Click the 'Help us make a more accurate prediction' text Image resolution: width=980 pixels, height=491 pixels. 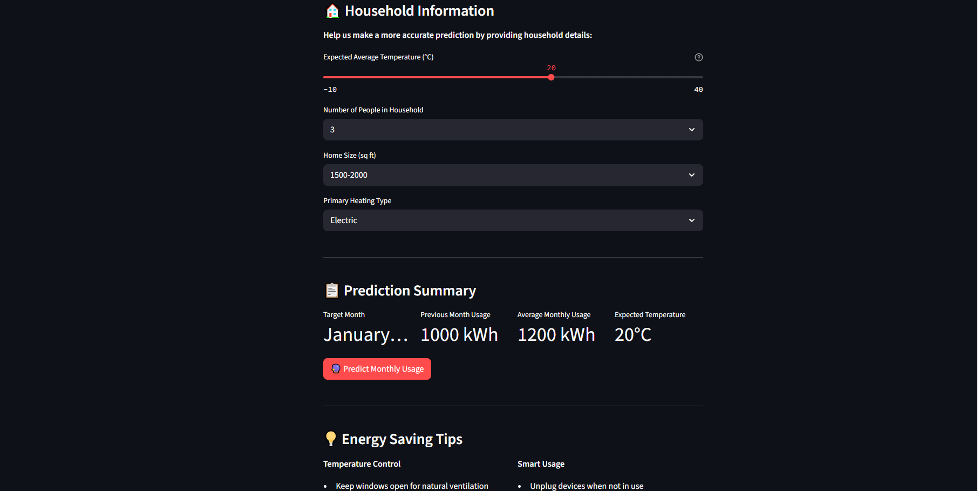click(458, 35)
